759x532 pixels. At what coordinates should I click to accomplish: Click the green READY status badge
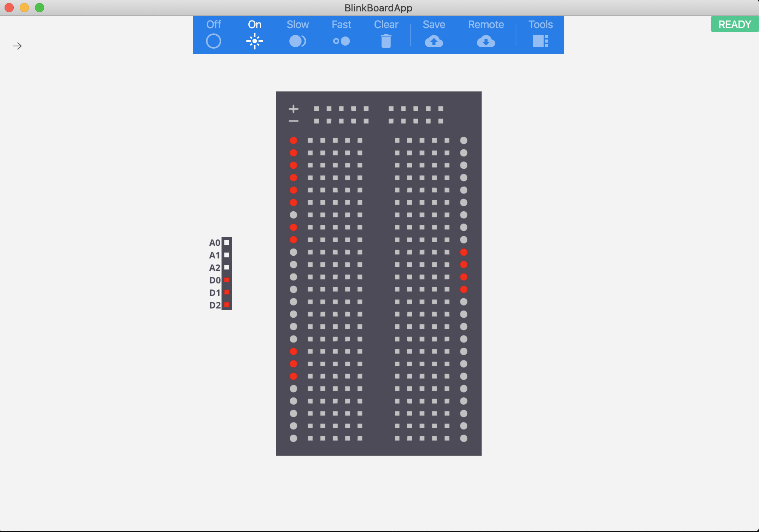pyautogui.click(x=734, y=24)
